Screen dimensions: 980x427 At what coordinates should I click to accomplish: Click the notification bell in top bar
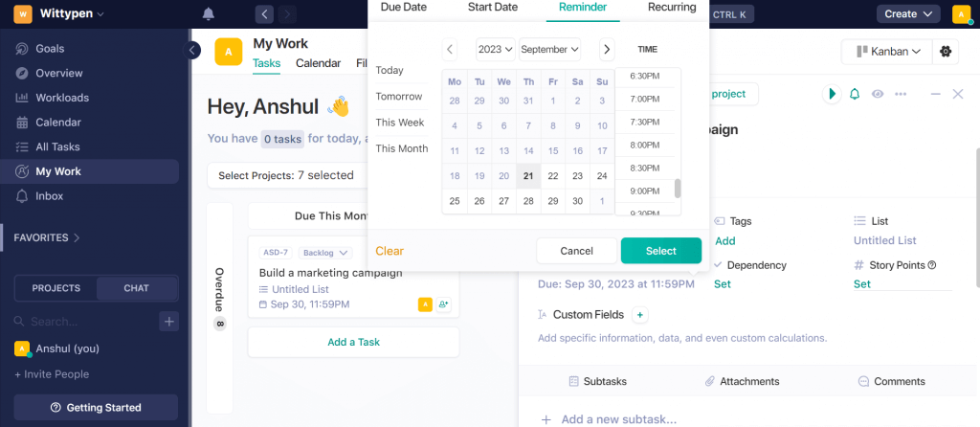click(208, 13)
